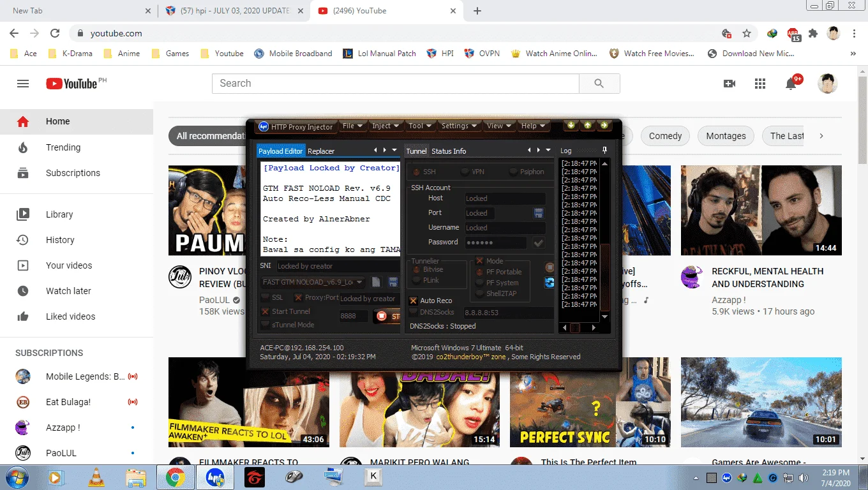Click the save config disk icon beside config dropdown

(393, 282)
